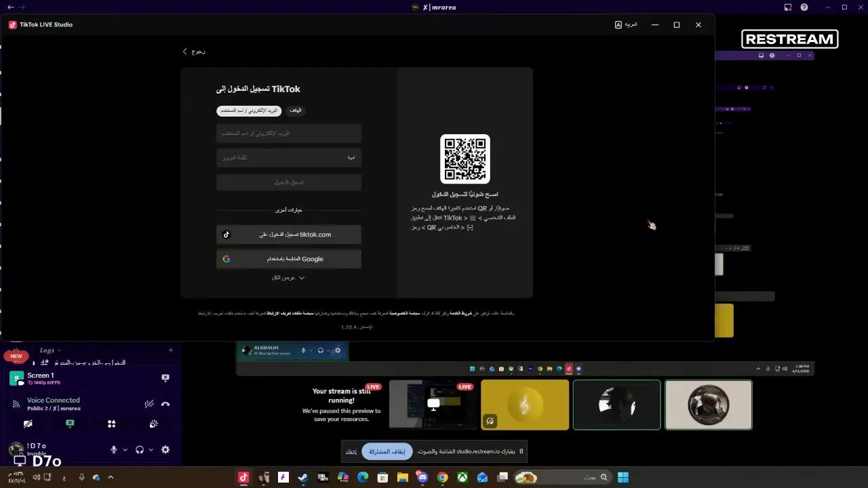Open Microsoft Edge from the taskbar

[363, 477]
